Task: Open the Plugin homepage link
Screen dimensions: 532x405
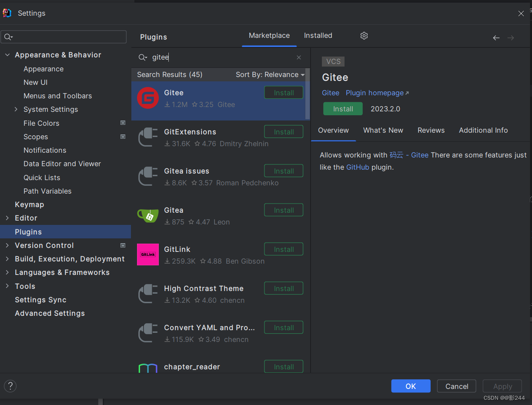Action: (377, 93)
